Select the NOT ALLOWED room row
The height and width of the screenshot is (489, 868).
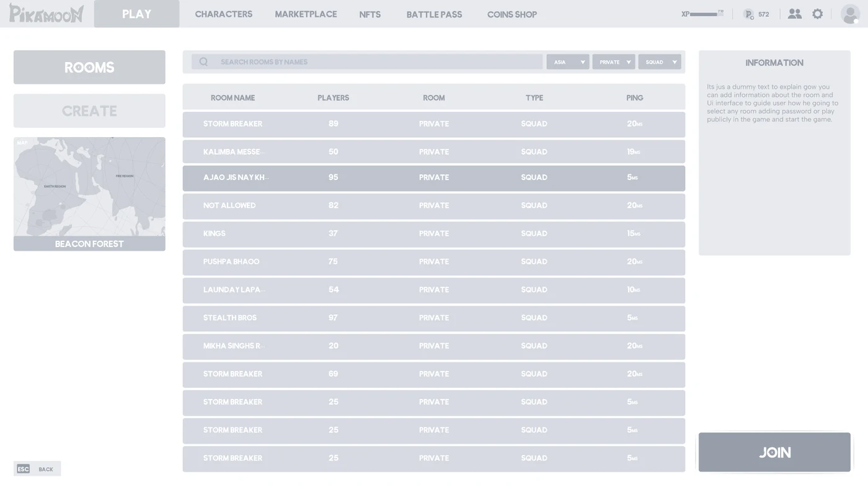point(434,206)
